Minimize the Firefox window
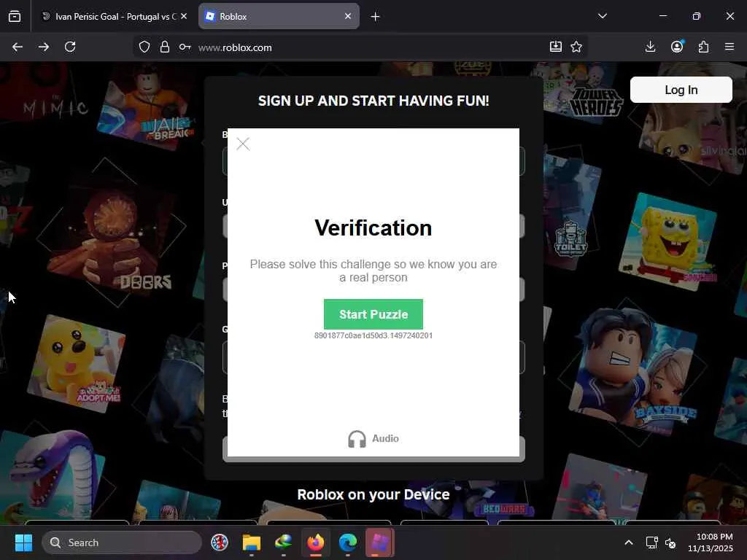Image resolution: width=747 pixels, height=560 pixels. tap(662, 16)
